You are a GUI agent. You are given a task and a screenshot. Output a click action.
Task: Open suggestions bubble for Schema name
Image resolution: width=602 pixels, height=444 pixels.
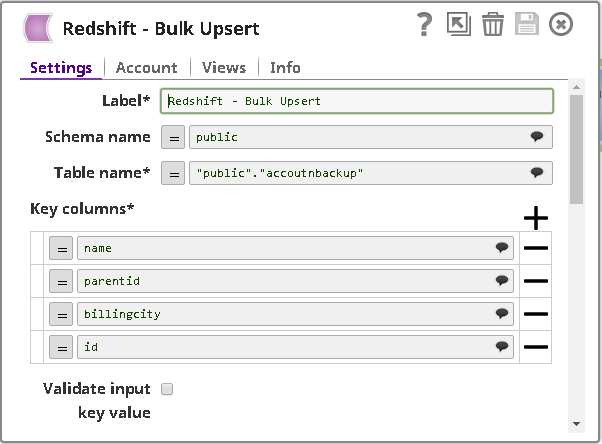pyautogui.click(x=537, y=136)
